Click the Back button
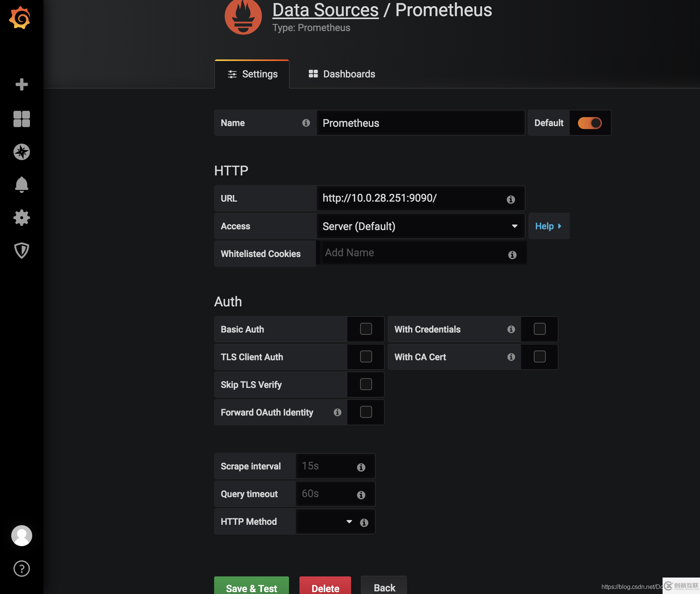Screen dimensions: 700x594 click(x=384, y=586)
